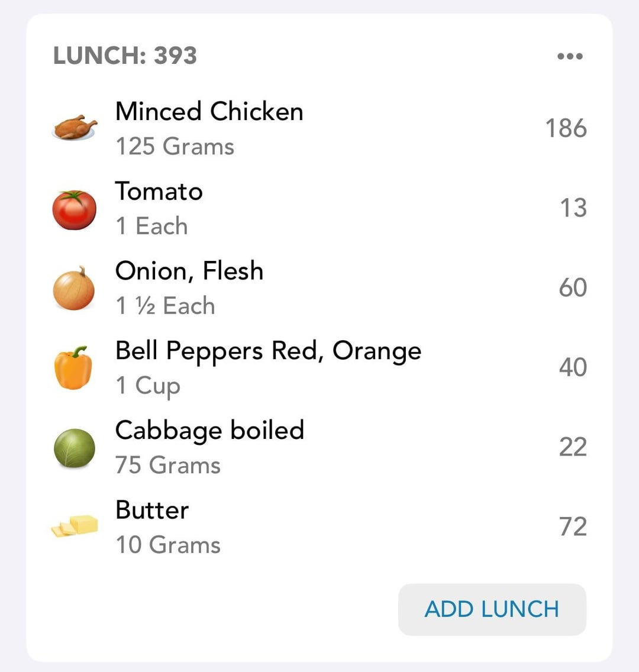Tap the red tomato icon
The height and width of the screenshot is (672, 639).
[74, 209]
